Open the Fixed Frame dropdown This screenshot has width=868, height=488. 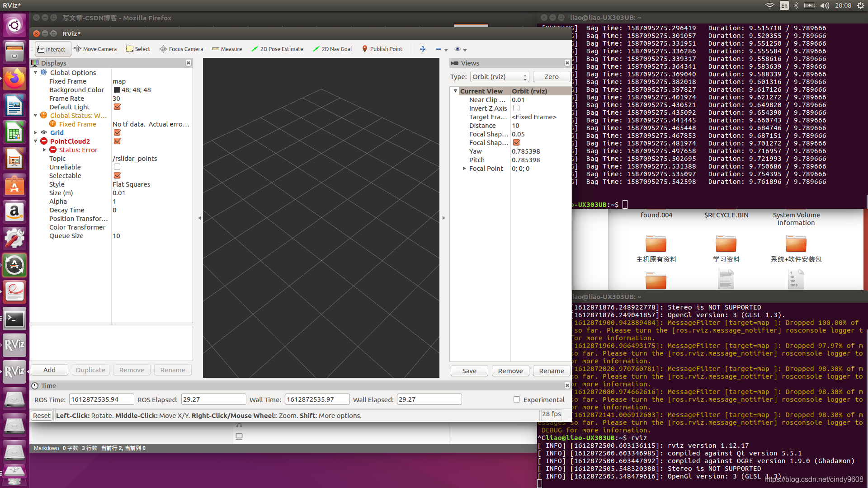click(151, 81)
